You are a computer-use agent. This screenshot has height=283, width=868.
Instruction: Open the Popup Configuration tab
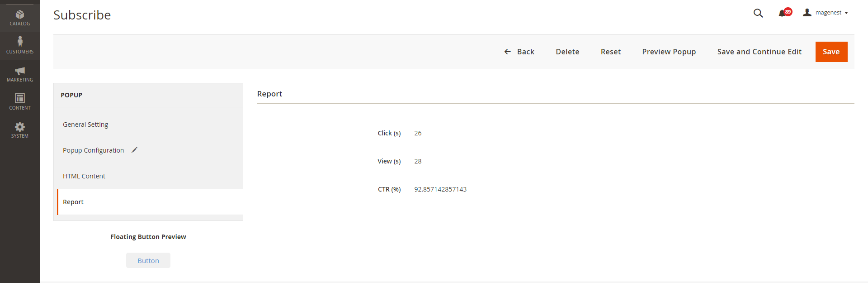point(93,150)
